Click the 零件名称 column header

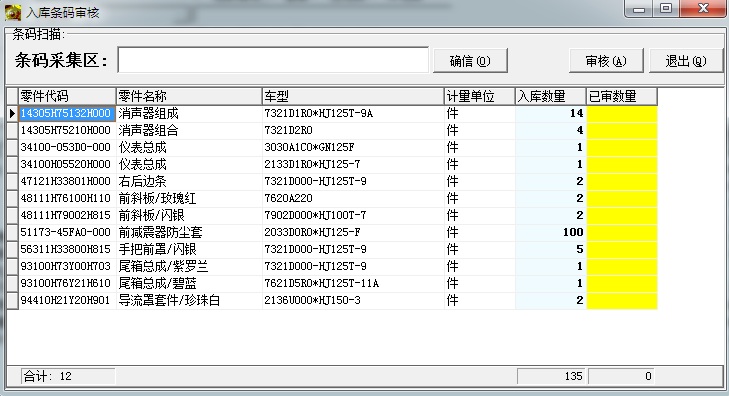coord(189,96)
